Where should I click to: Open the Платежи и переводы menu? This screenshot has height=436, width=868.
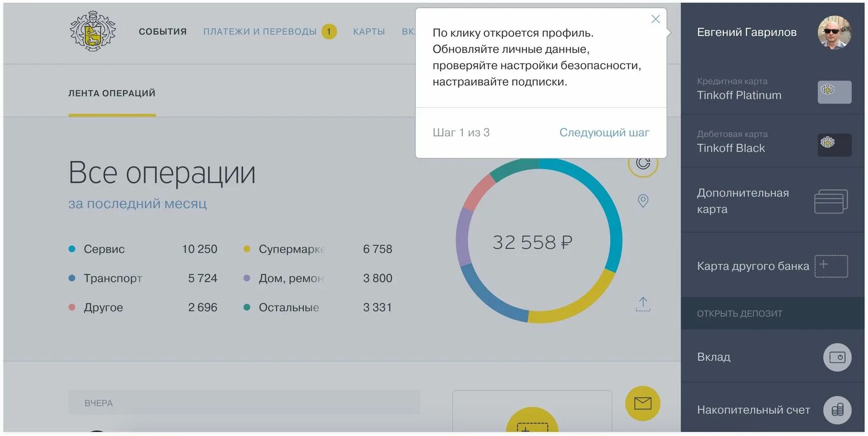pyautogui.click(x=260, y=32)
